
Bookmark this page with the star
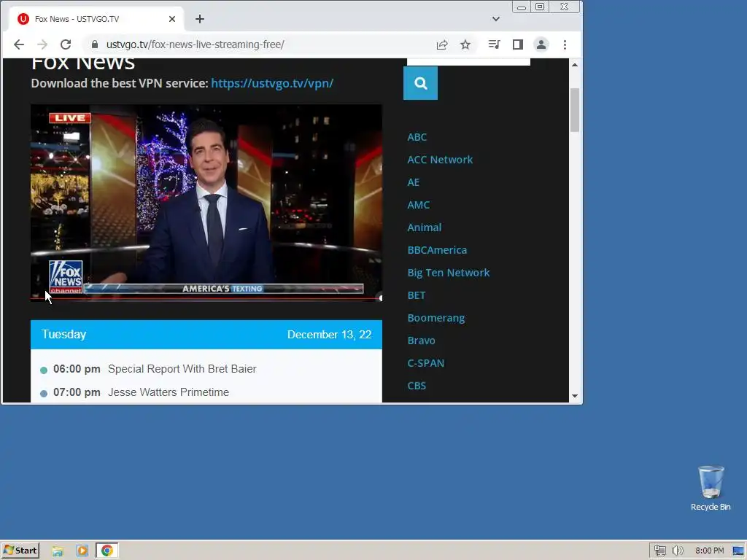[x=465, y=44]
